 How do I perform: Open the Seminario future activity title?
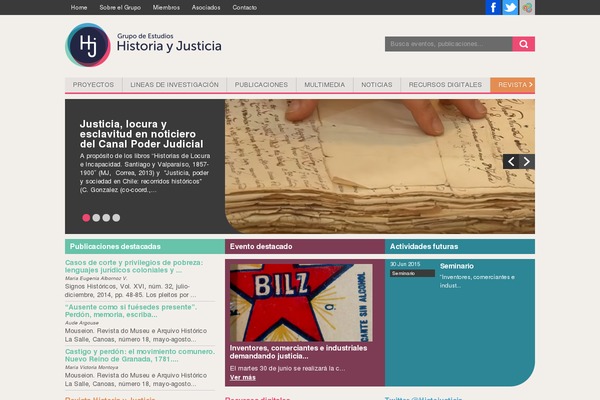pos(457,266)
